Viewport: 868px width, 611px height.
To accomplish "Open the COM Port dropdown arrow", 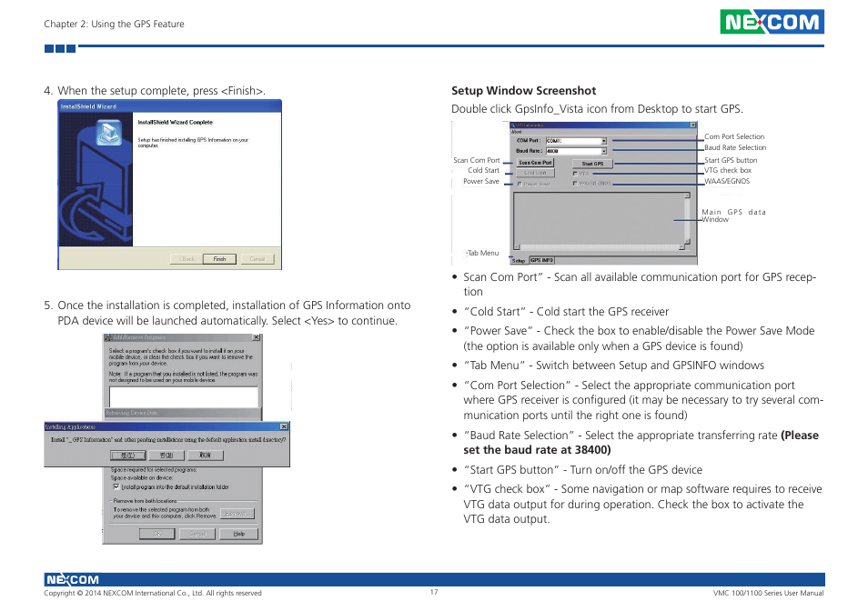I will (603, 141).
